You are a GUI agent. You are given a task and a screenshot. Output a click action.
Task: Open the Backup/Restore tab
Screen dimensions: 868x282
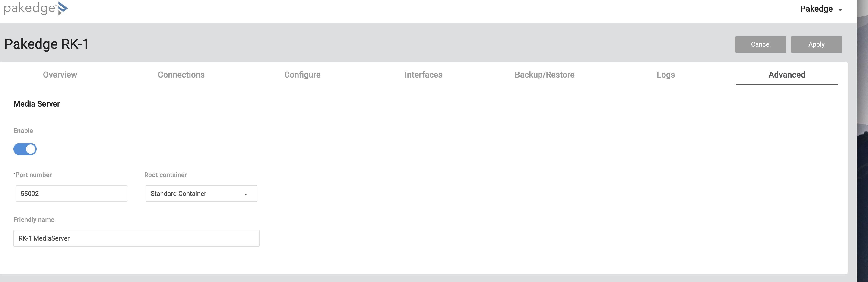pos(545,75)
